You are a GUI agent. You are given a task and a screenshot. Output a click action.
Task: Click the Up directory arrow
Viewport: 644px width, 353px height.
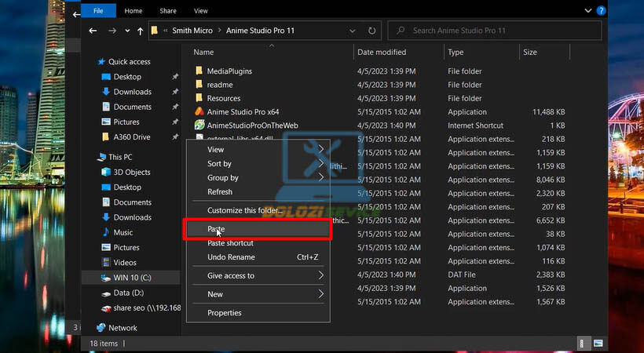(x=140, y=31)
